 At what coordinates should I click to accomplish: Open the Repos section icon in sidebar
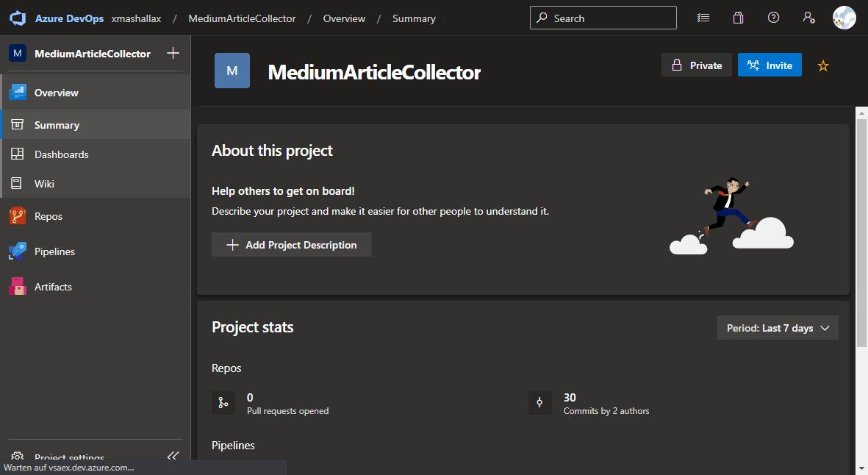(16, 215)
